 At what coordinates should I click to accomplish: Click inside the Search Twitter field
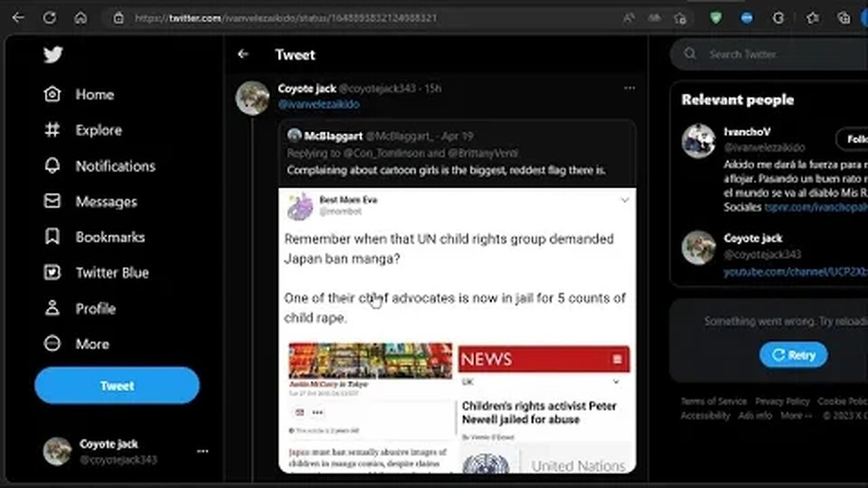tap(769, 54)
